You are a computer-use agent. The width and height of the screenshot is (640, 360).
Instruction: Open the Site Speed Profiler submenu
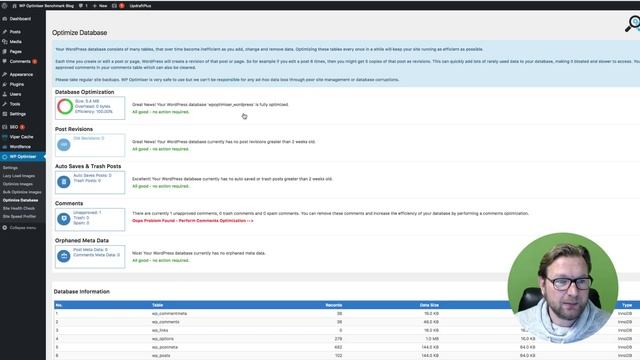pos(19,216)
